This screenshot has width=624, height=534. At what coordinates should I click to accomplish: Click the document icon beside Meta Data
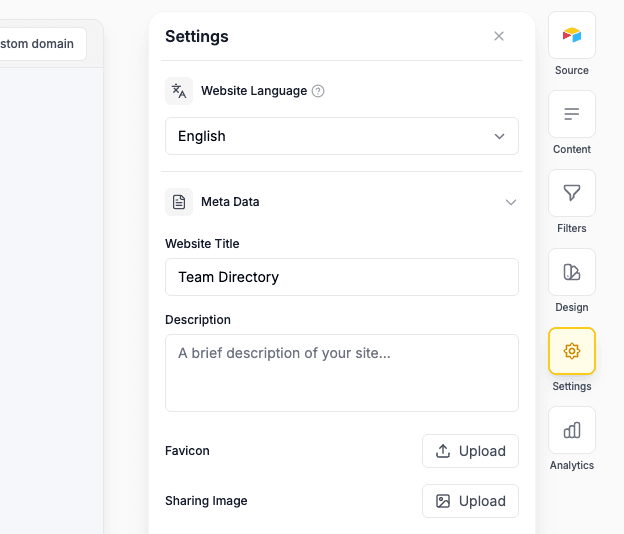tap(179, 202)
